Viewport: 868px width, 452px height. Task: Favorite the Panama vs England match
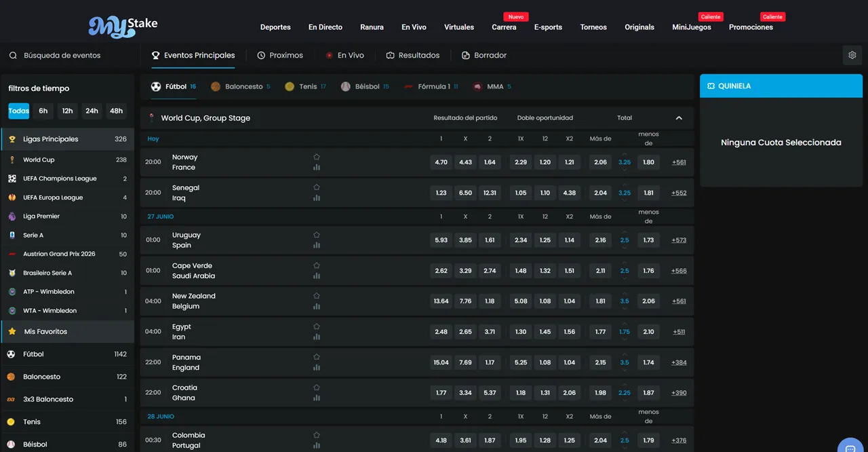point(317,357)
